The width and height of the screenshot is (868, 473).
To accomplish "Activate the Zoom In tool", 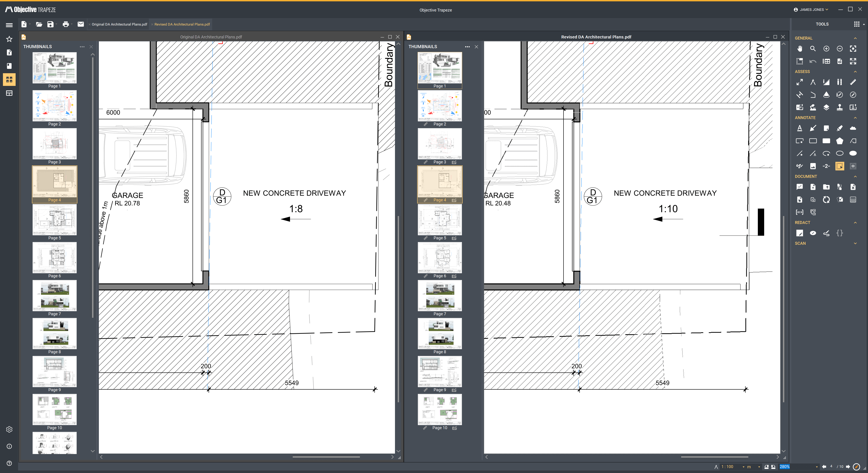I will 826,49.
